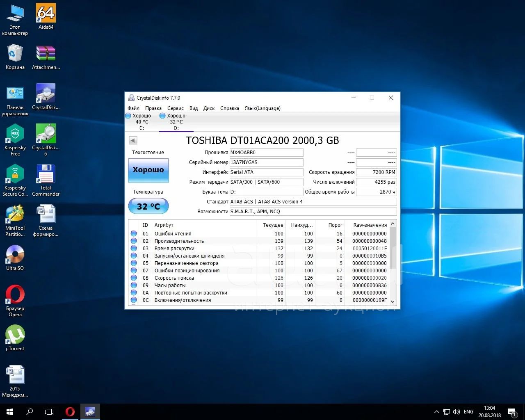Open the Диск menu
525x420 pixels.
209,108
